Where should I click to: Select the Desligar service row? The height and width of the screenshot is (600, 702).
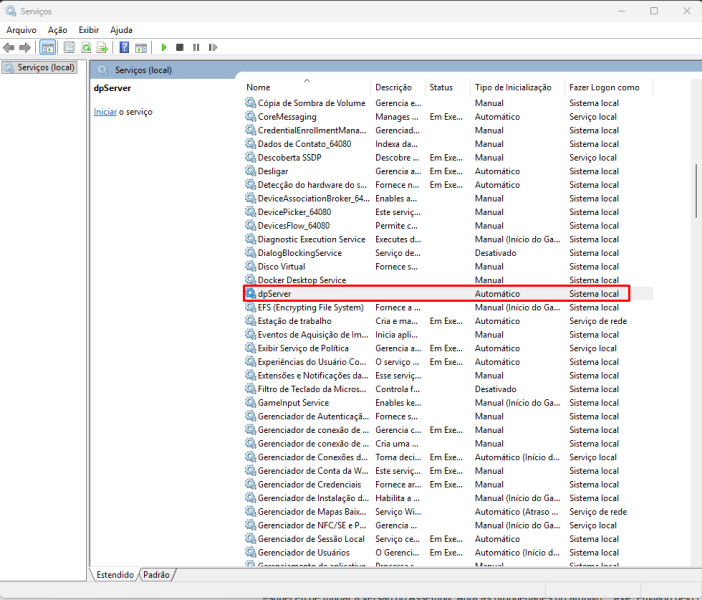coord(448,171)
